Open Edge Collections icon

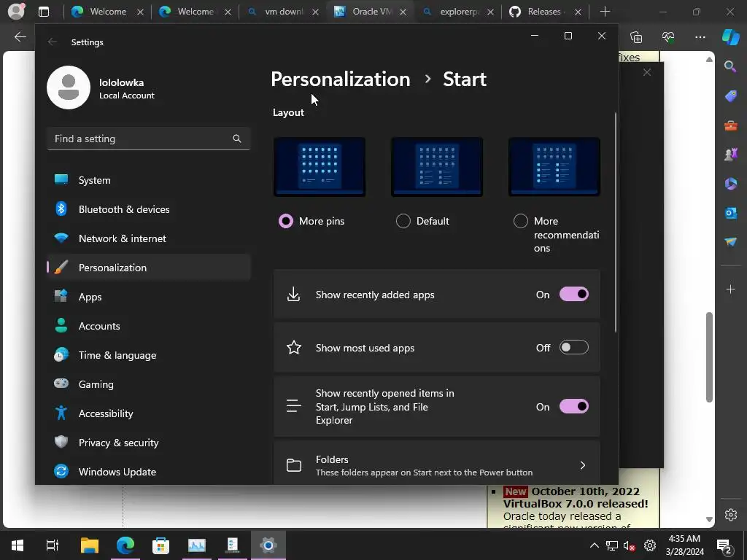point(636,36)
